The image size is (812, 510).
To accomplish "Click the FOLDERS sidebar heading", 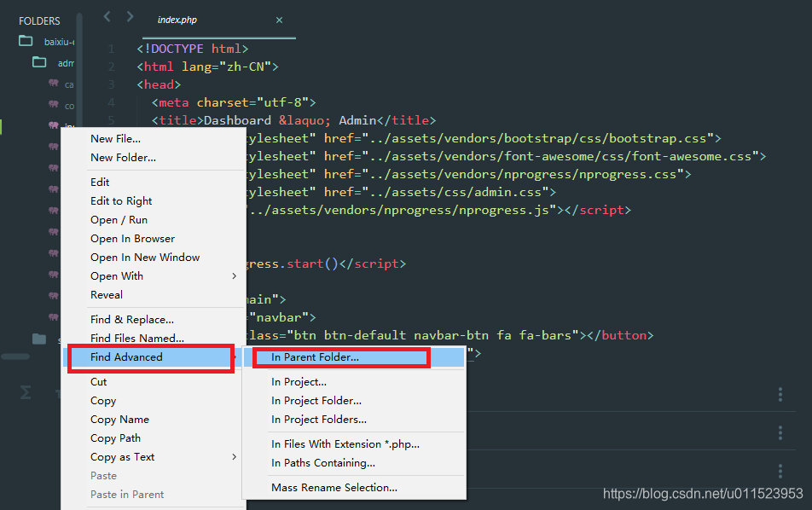I will tap(39, 21).
